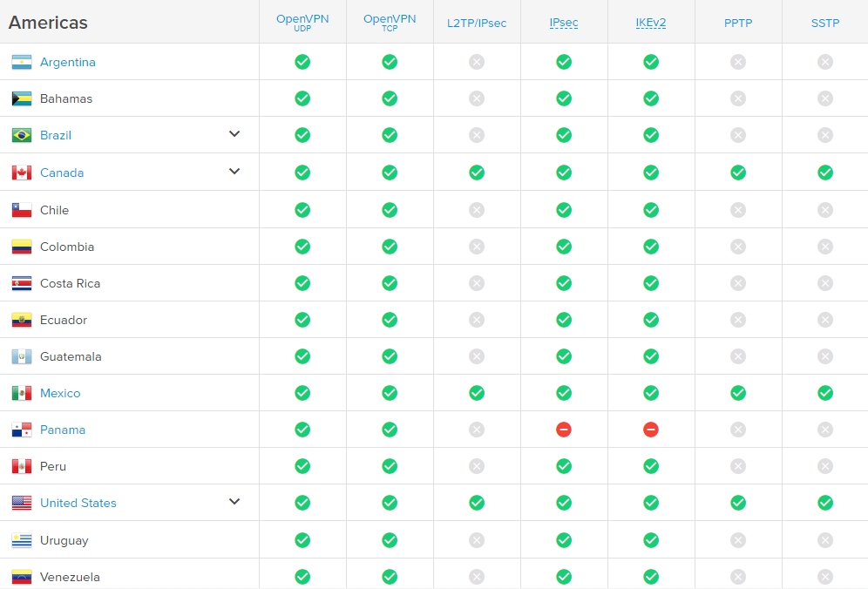Click the Colombia country name
The width and height of the screenshot is (868, 589).
click(67, 247)
